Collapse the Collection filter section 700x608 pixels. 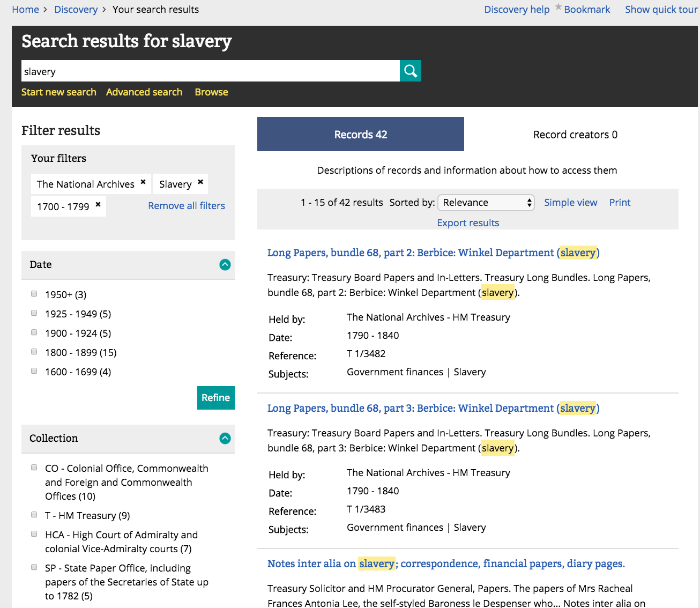click(225, 439)
